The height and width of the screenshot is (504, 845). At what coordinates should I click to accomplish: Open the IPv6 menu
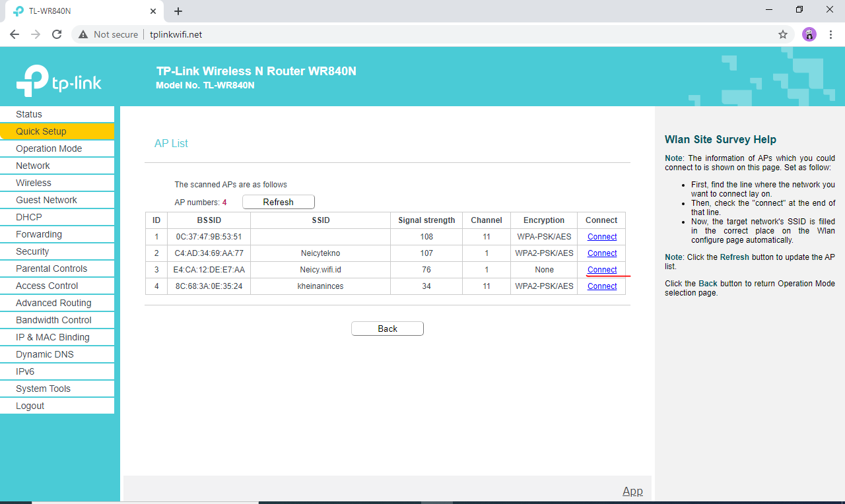pos(57,371)
